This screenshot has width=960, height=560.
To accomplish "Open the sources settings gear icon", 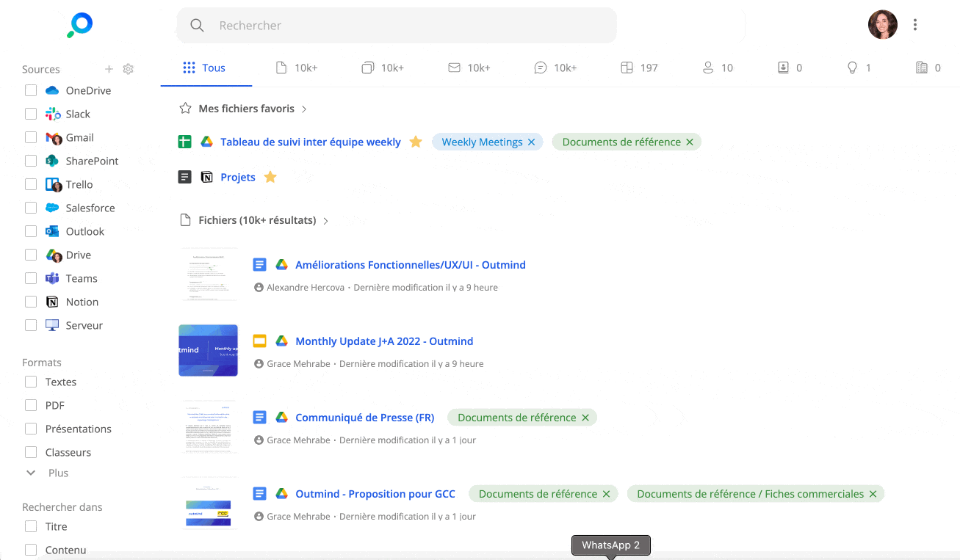I will 128,68.
